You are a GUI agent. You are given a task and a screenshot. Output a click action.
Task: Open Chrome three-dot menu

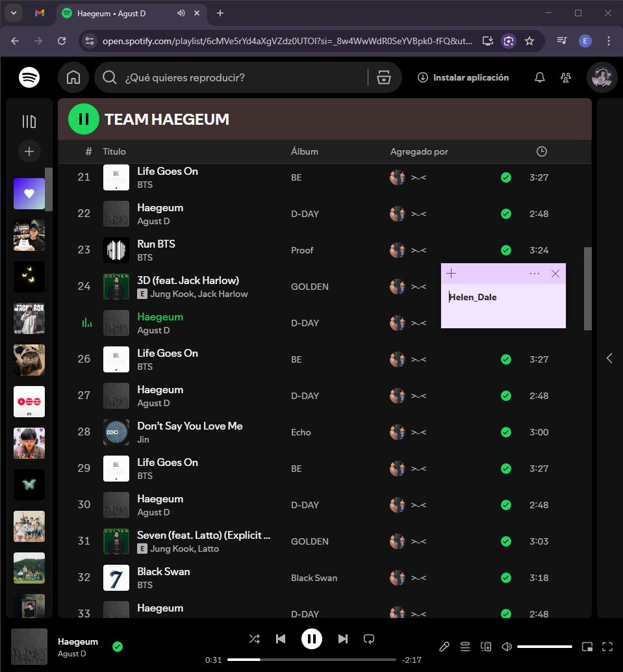[x=609, y=41]
